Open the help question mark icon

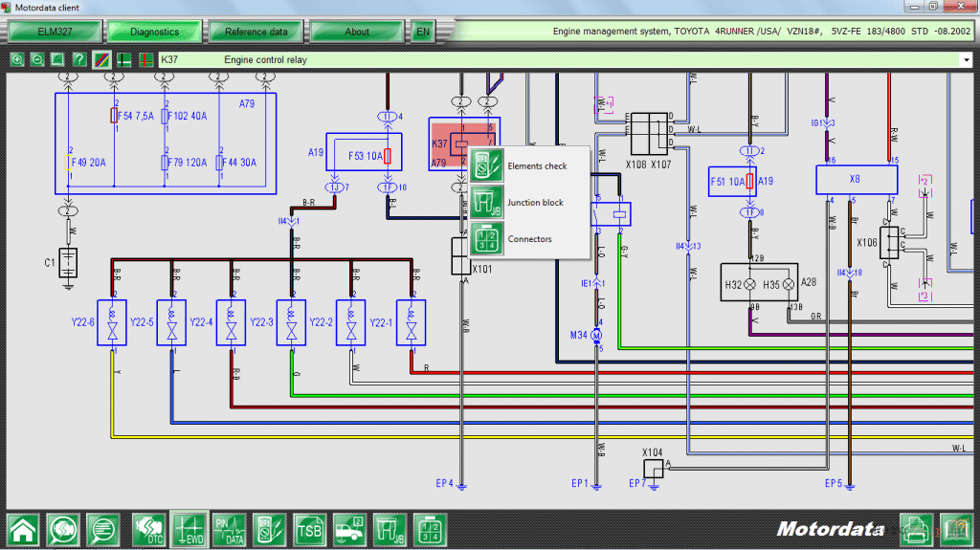click(x=78, y=60)
